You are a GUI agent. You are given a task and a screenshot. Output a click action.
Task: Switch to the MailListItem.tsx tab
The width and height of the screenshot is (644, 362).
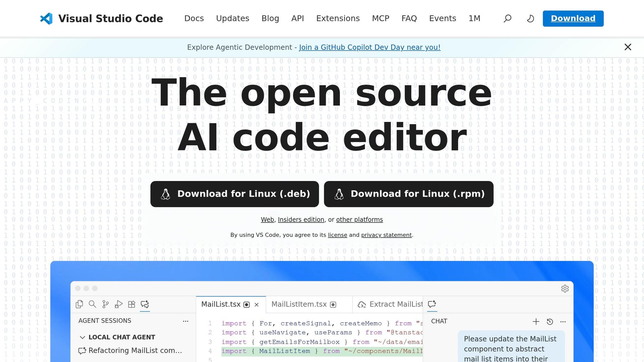(299, 304)
